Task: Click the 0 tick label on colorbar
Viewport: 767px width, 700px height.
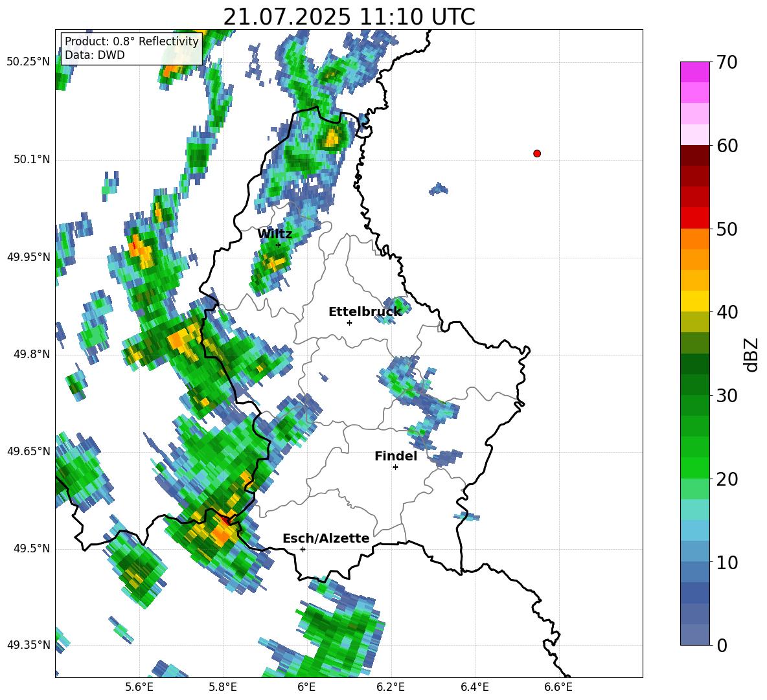Action: [x=722, y=645]
